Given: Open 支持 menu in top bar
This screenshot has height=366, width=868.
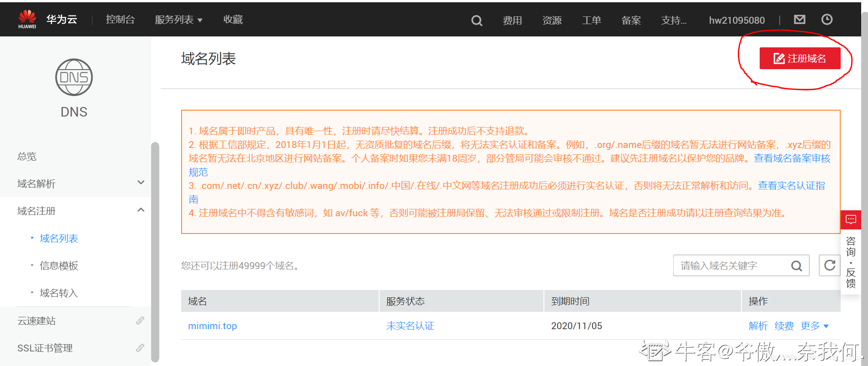Looking at the screenshot, I should point(674,20).
